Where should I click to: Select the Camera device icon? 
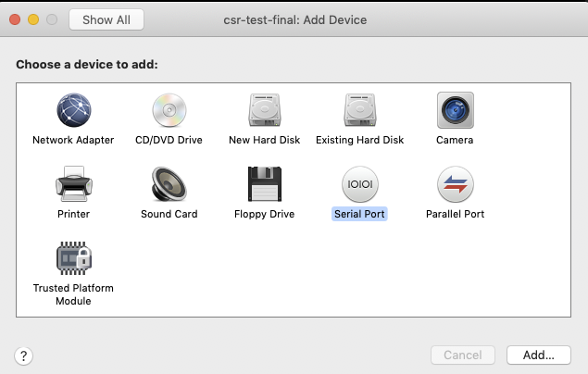point(456,110)
